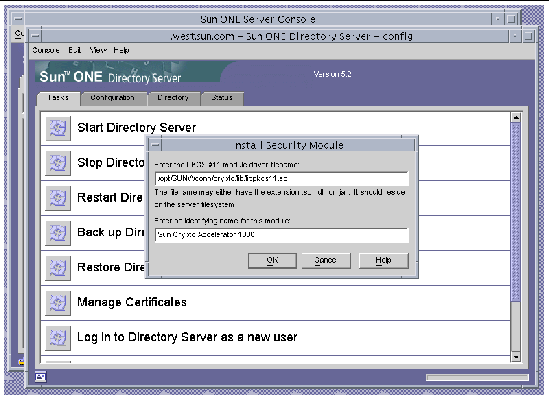Switch to the Status tab
This screenshot has width=549, height=400.
click(x=222, y=98)
